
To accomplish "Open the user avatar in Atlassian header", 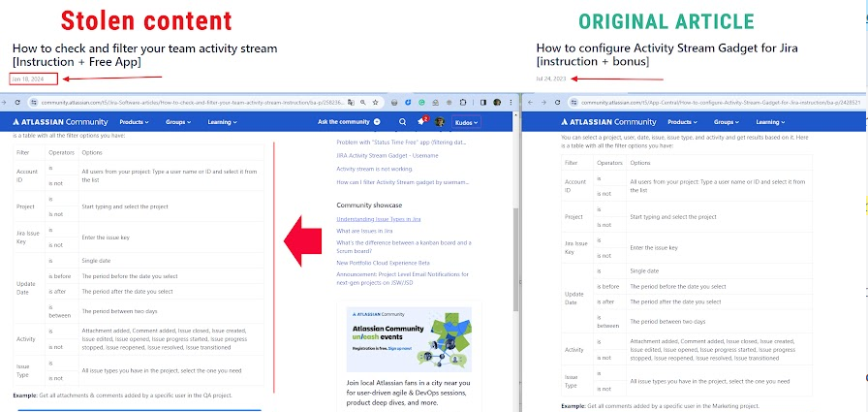I will tap(440, 122).
